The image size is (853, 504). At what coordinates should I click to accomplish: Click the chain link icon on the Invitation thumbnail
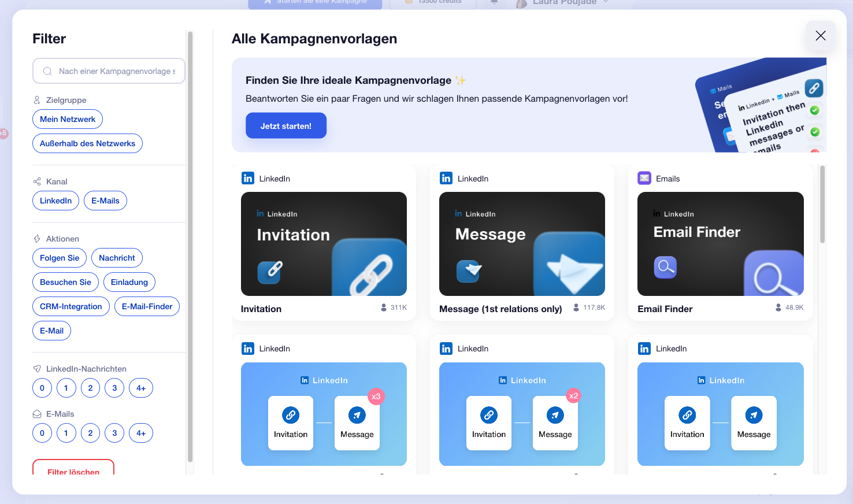tap(269, 272)
